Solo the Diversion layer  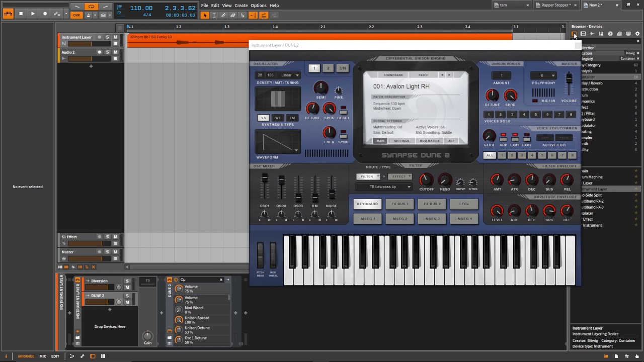click(127, 281)
